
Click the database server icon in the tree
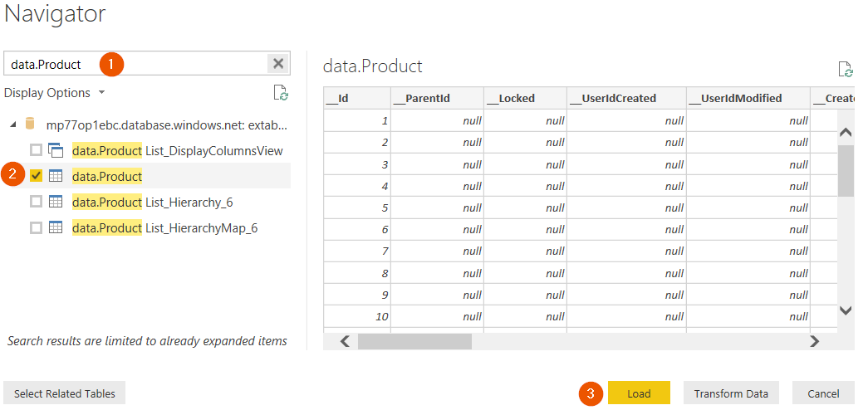point(31,124)
